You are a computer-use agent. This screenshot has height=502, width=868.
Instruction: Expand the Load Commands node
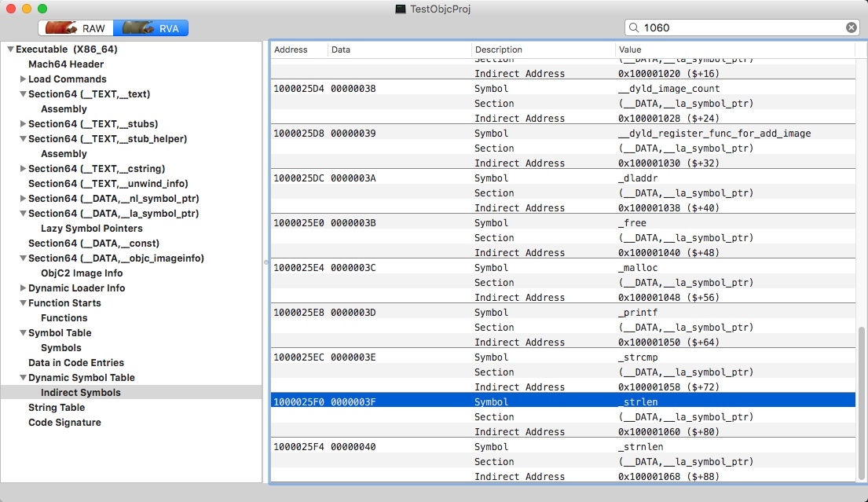pyautogui.click(x=23, y=79)
